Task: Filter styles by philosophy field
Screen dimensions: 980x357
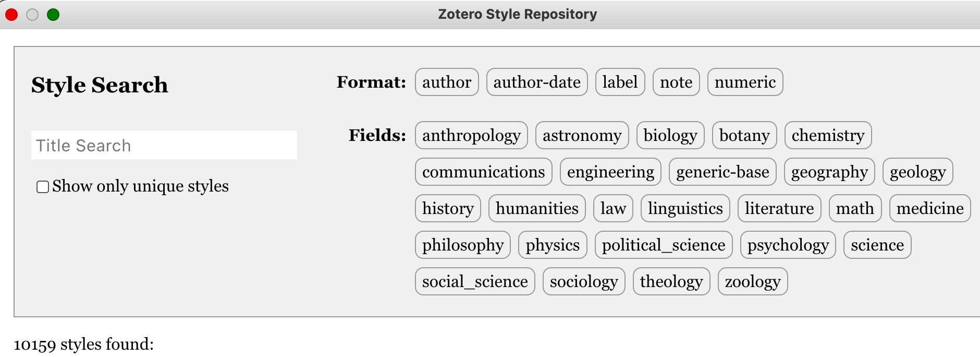Action: 462,245
